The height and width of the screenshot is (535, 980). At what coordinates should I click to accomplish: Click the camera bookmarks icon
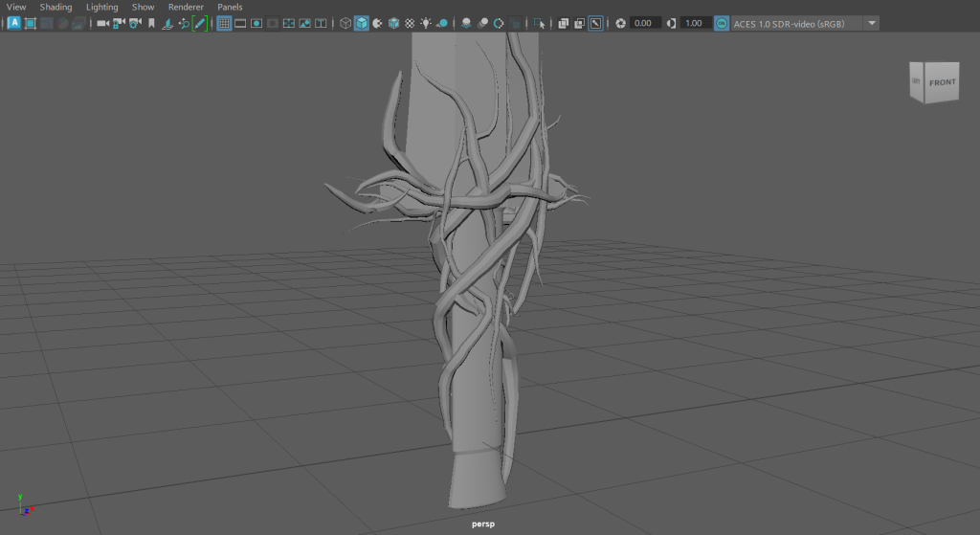pyautogui.click(x=151, y=23)
